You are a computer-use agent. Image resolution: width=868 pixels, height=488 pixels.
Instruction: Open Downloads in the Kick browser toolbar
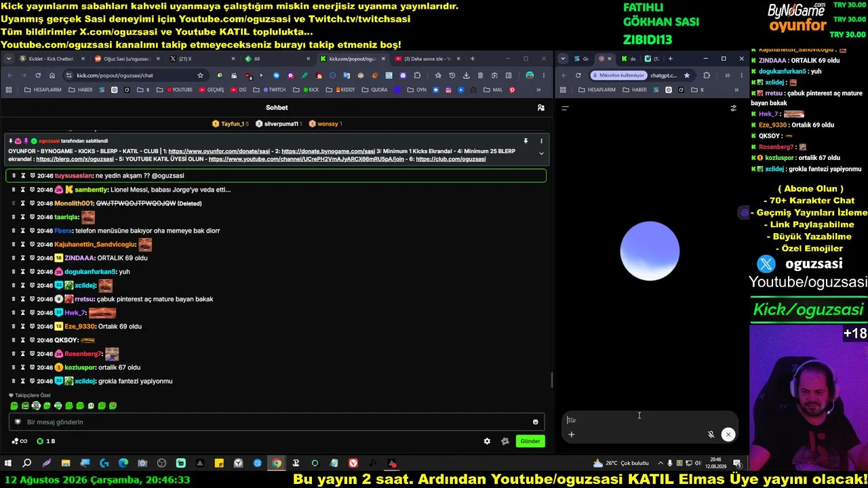coord(467,75)
